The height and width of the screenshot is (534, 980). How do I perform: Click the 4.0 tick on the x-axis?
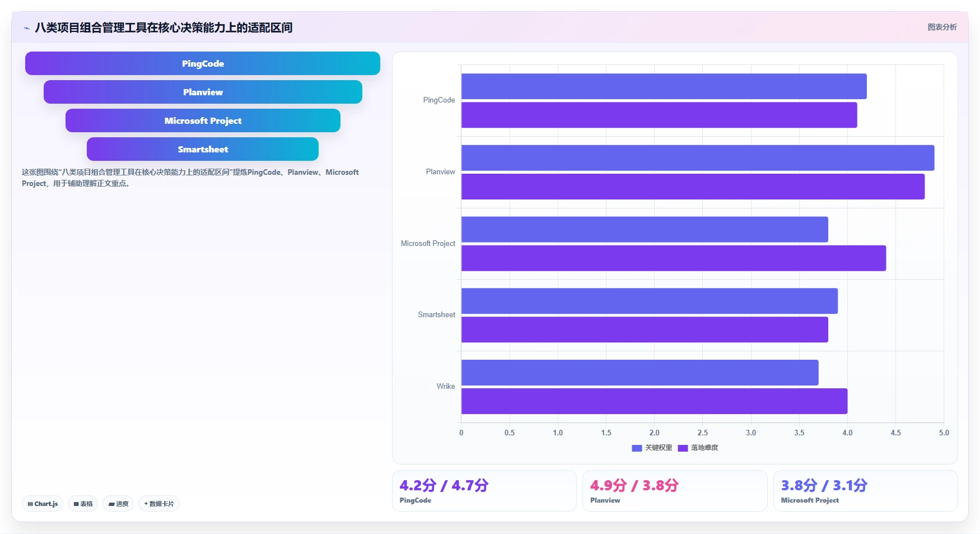(847, 433)
